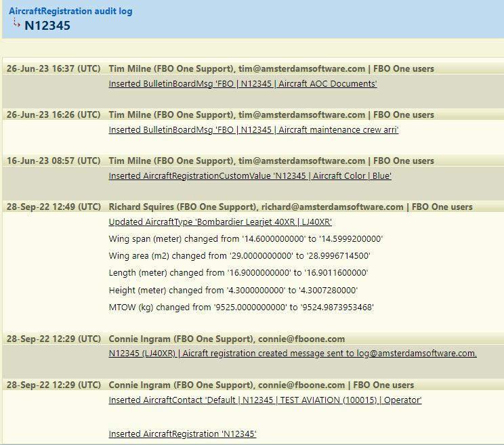Open the AircraftRegistration audit log breadcrumb link
504x445 pixels.
70,12
